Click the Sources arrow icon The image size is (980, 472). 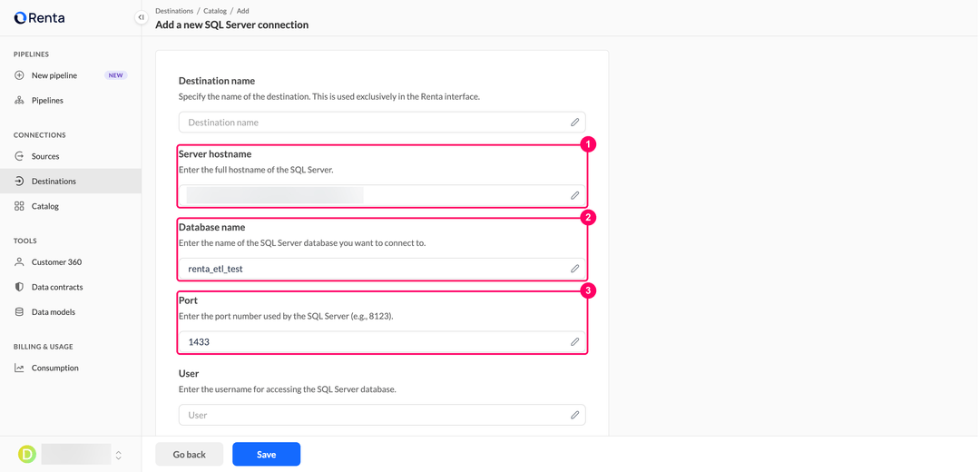click(x=19, y=156)
